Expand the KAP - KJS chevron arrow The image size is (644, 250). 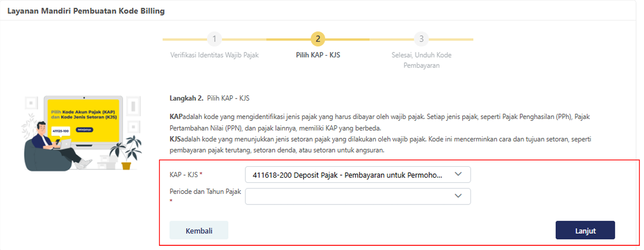[x=458, y=175]
